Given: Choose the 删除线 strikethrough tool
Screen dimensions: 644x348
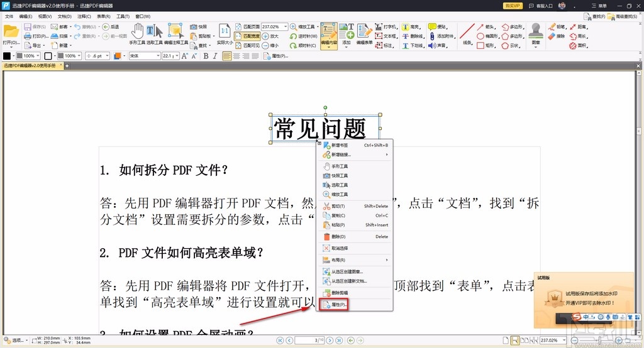Looking at the screenshot, I should click(413, 36).
